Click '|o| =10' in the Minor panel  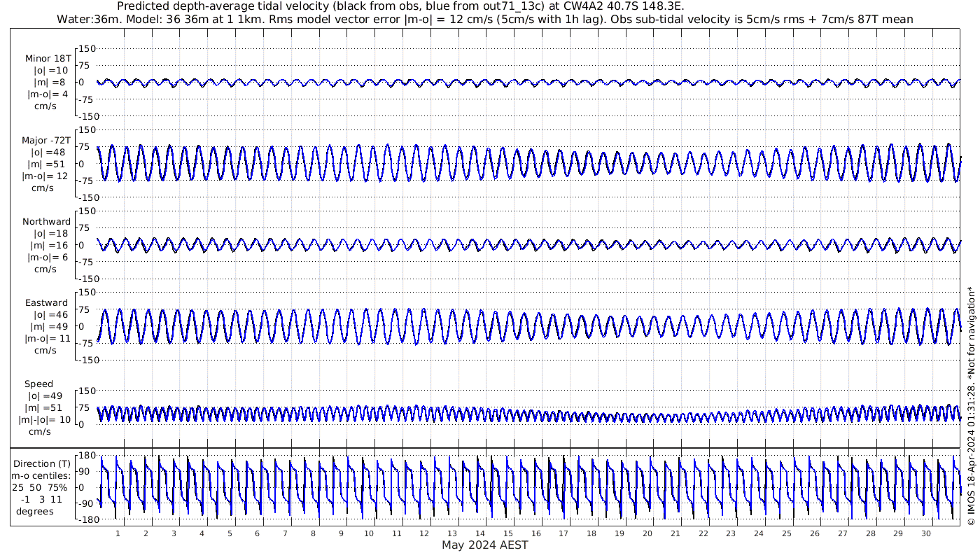(x=50, y=71)
